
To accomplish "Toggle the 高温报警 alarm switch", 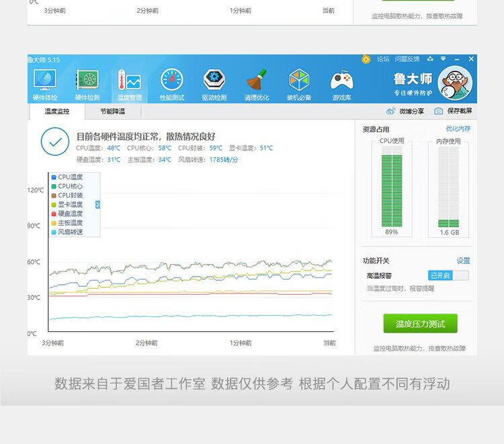I will click(x=448, y=275).
